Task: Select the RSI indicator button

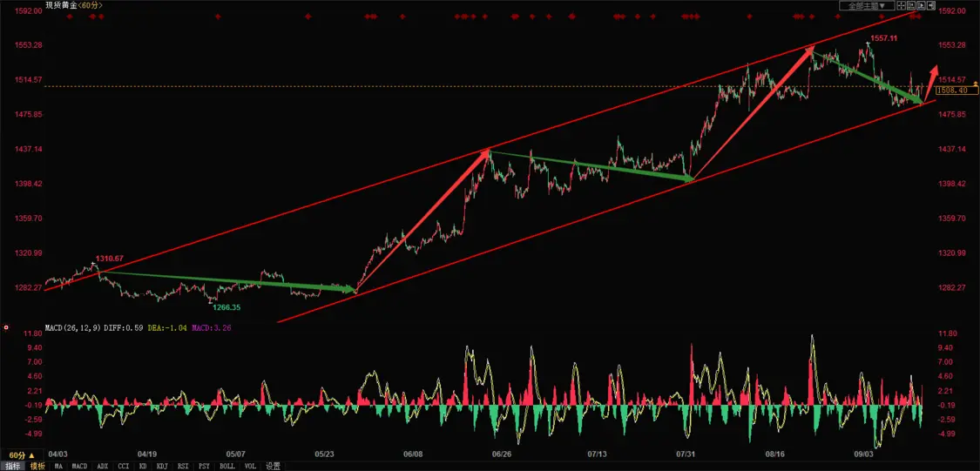Action: 184,466
